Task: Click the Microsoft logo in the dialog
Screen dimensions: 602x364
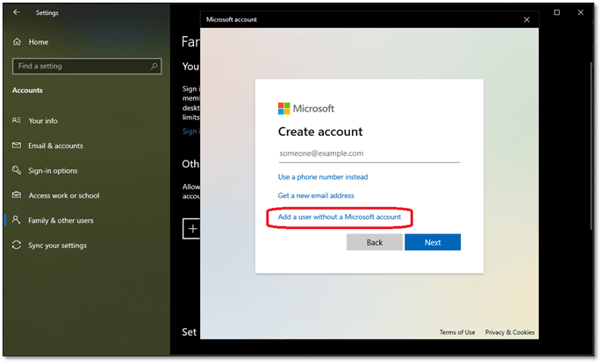Action: (284, 109)
